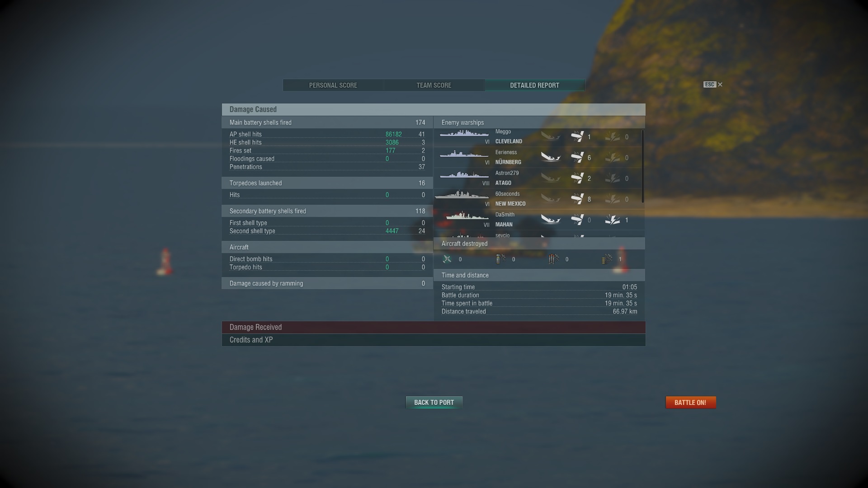Click the Cleveland fire damage icon
868x488 pixels.
point(613,136)
